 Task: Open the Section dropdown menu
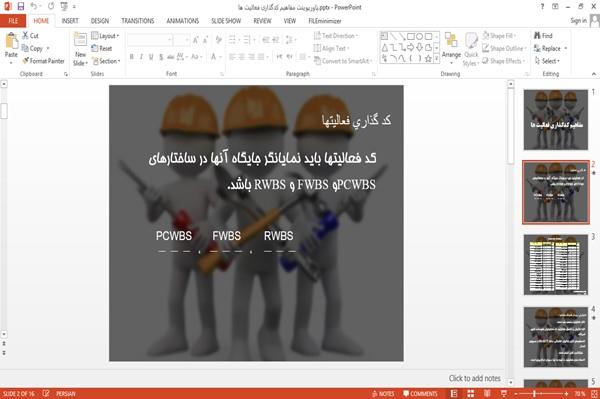point(106,61)
